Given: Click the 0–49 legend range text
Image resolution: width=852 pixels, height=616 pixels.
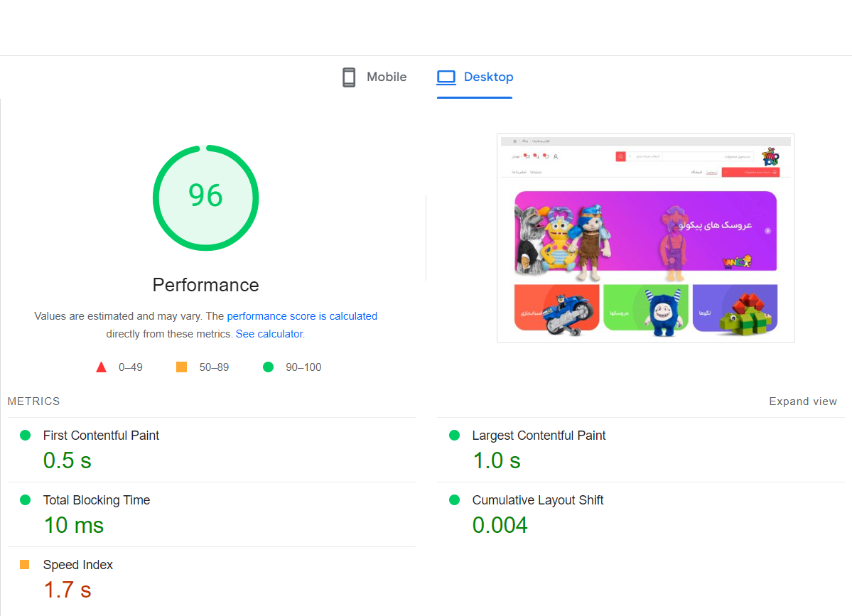Looking at the screenshot, I should coord(131,368).
